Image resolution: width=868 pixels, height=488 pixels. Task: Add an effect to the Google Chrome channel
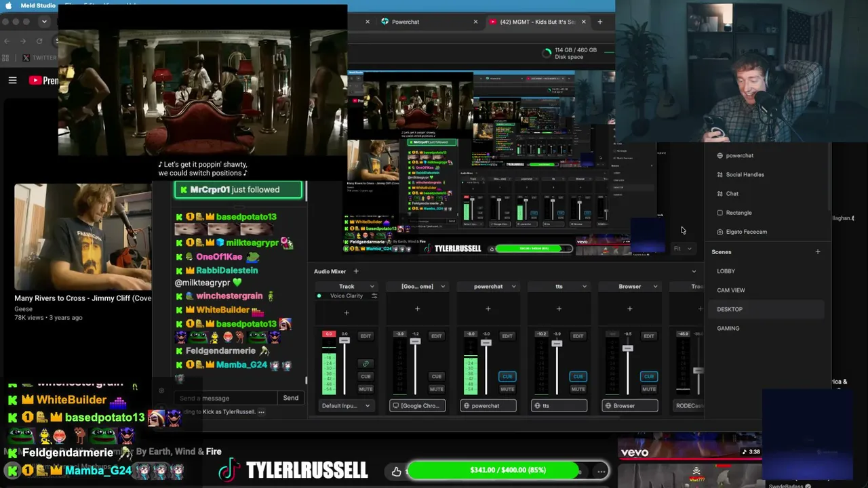pyautogui.click(x=417, y=309)
